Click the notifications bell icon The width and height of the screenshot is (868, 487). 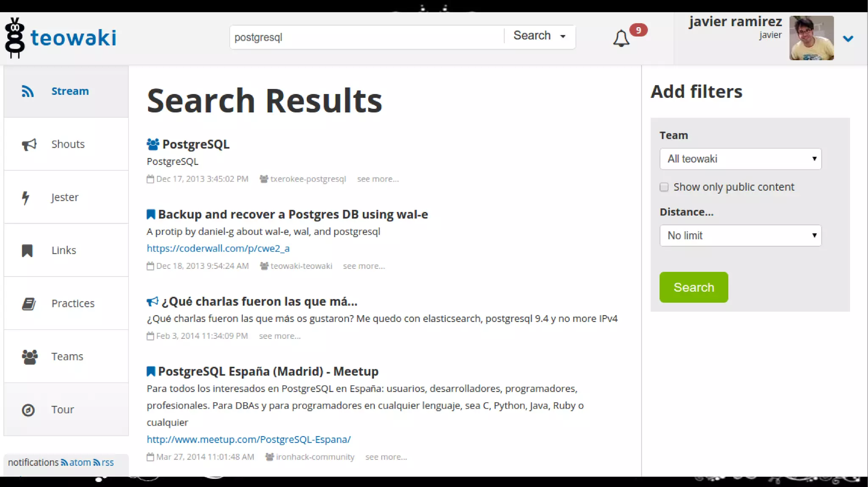click(621, 39)
